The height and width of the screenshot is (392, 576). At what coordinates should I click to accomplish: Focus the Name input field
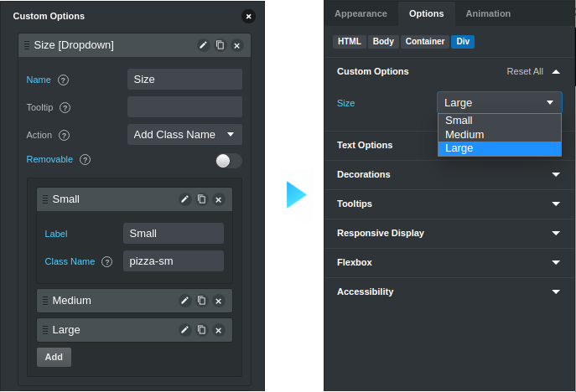tap(184, 80)
